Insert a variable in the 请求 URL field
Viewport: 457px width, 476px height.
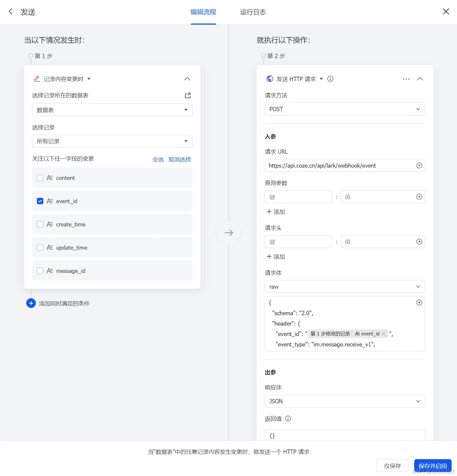(419, 165)
